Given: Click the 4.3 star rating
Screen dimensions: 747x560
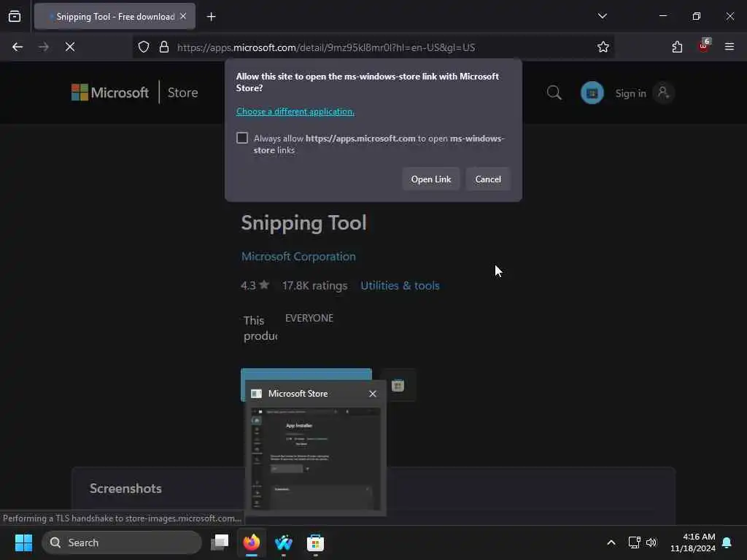Looking at the screenshot, I should coord(255,285).
